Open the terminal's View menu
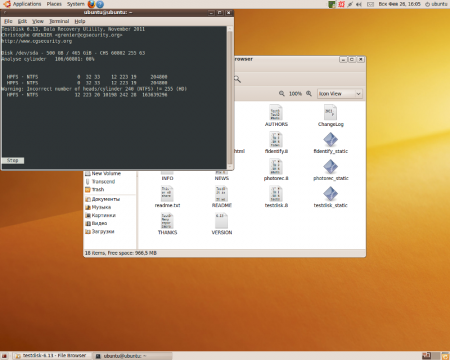 click(38, 21)
